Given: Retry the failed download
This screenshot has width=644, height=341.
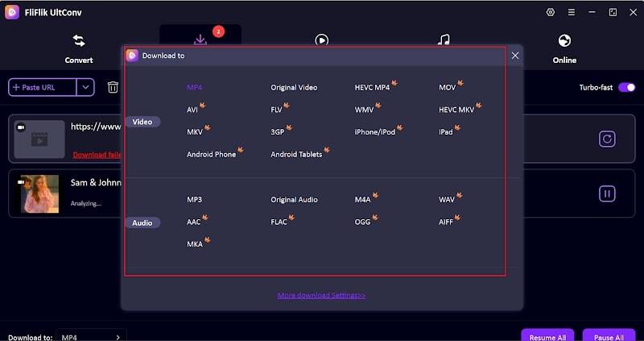Looking at the screenshot, I should [x=607, y=139].
